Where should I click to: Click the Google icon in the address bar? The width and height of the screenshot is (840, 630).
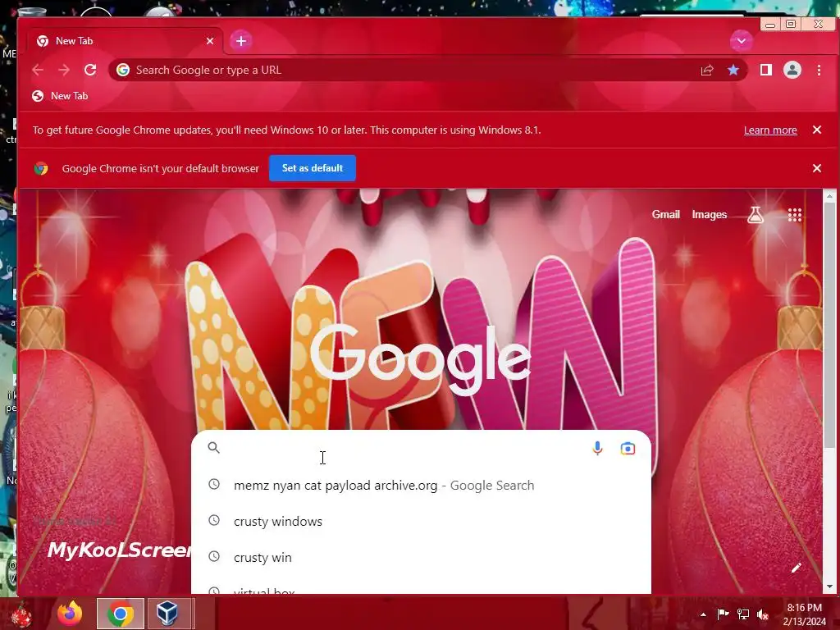pyautogui.click(x=123, y=71)
